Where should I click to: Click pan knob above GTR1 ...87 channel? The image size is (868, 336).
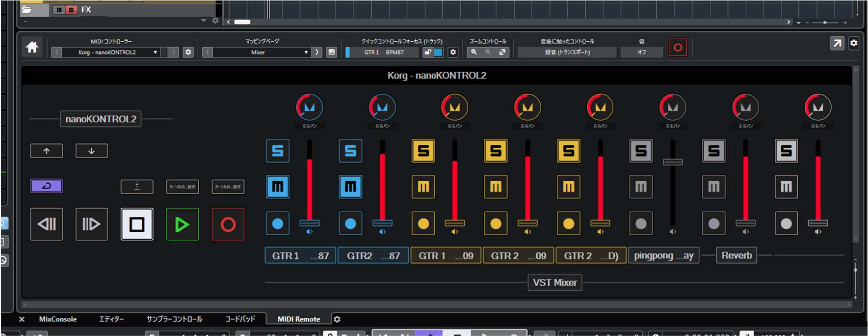310,107
